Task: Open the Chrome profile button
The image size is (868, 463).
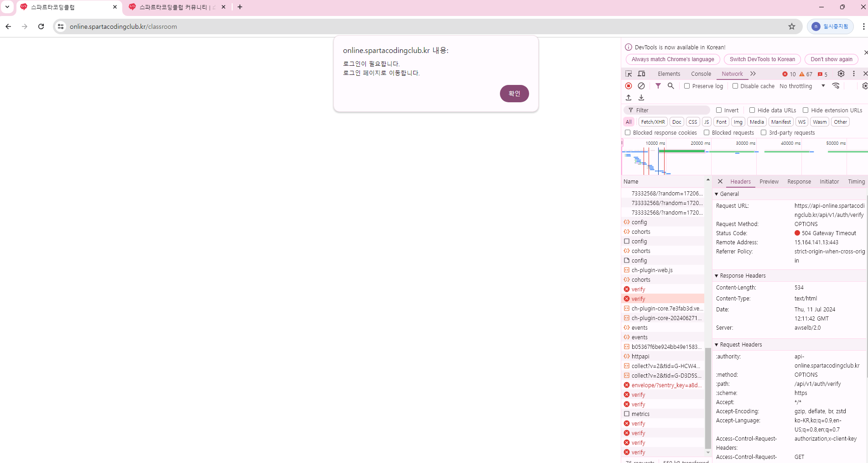Action: click(x=830, y=26)
